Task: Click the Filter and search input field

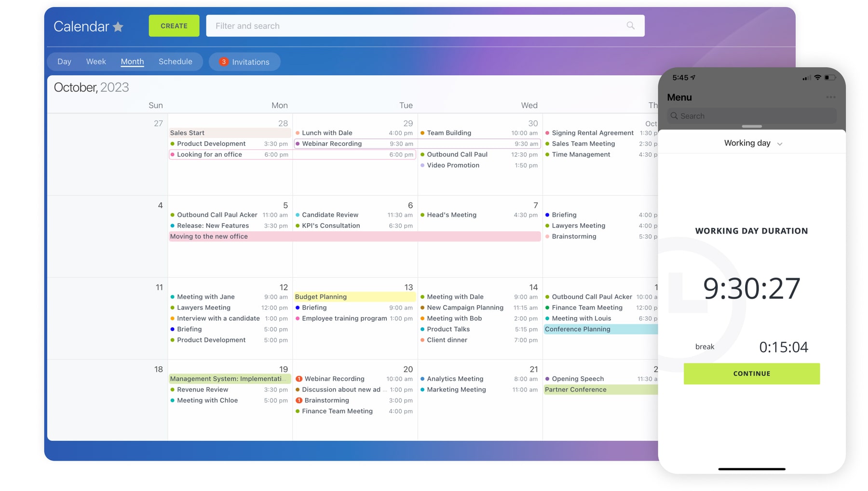Action: click(415, 26)
